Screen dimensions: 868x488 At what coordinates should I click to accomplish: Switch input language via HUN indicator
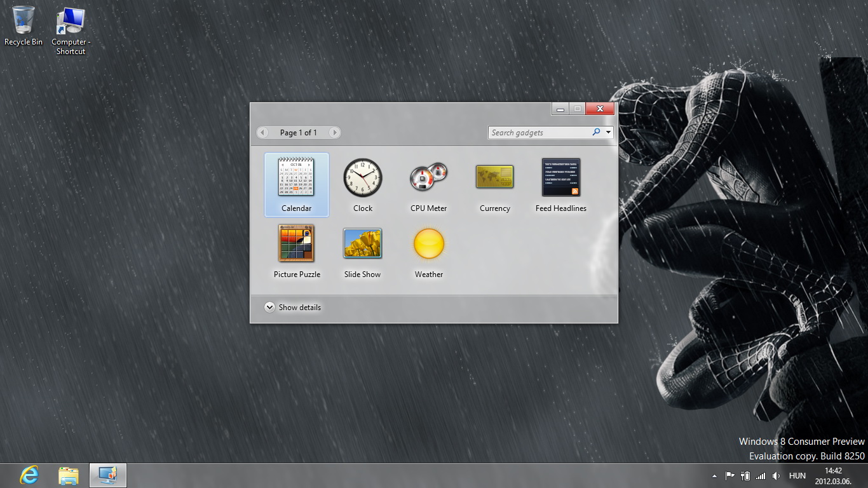click(x=797, y=475)
